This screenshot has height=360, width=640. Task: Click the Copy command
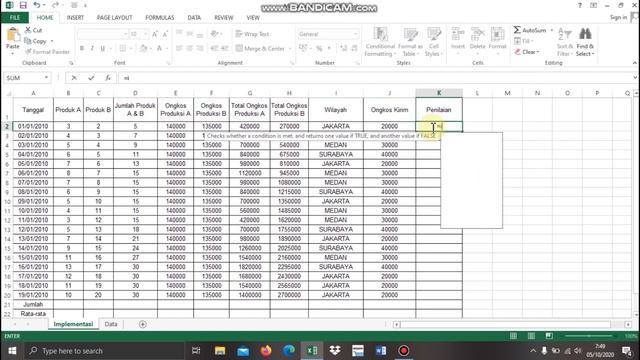coord(36,41)
